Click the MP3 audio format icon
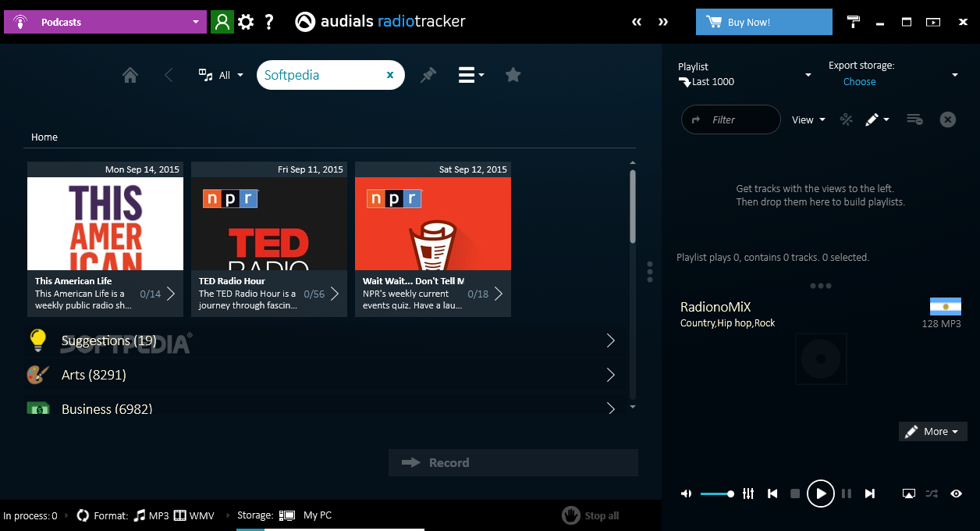Viewport: 980px width, 531px height. 140,515
